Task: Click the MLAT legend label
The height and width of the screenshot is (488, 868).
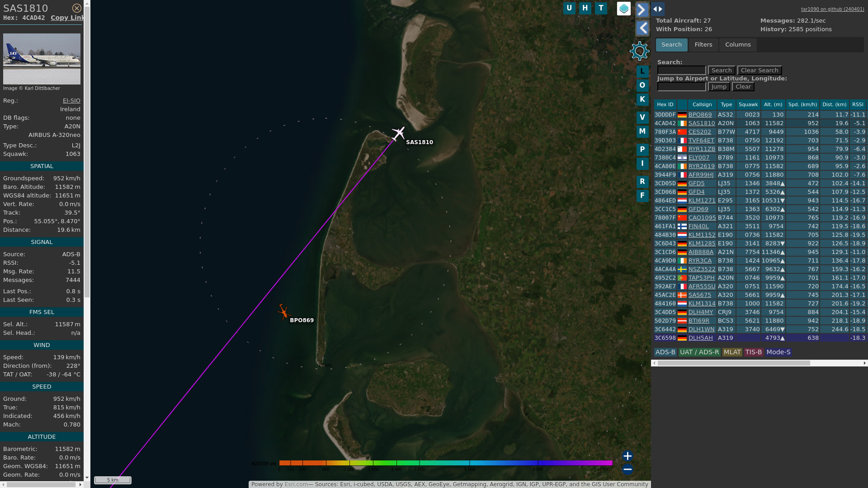Action: tap(732, 352)
